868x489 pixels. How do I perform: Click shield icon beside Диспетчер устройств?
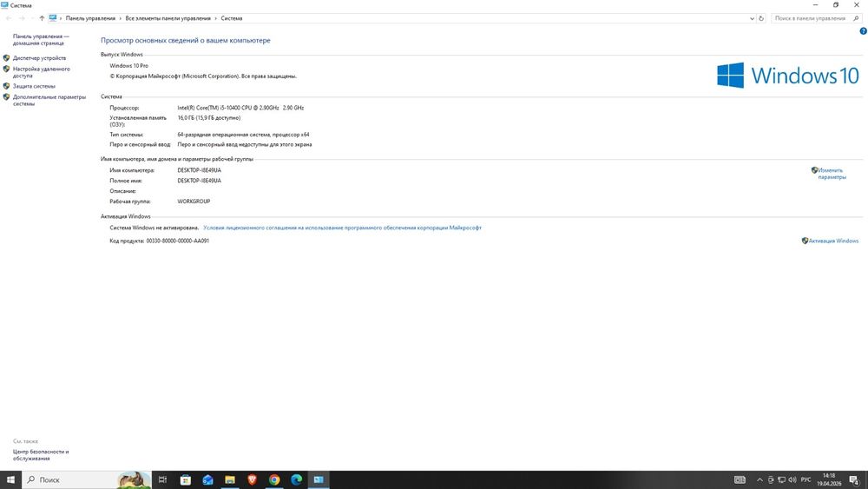pyautogui.click(x=7, y=58)
